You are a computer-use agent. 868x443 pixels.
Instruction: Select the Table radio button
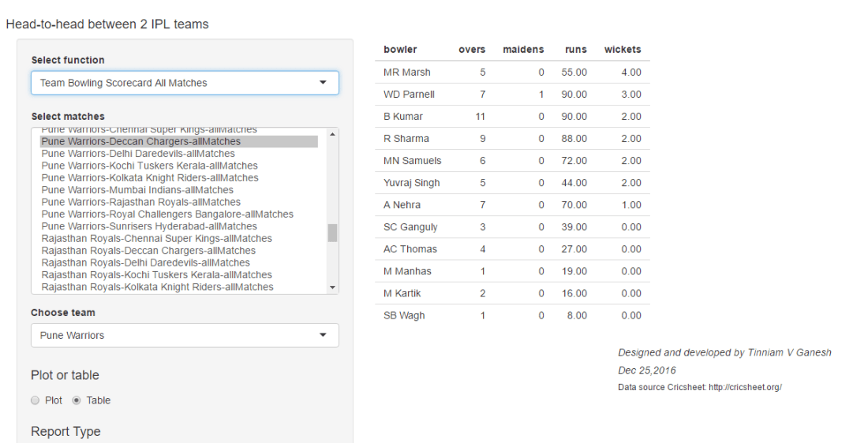pyautogui.click(x=77, y=400)
